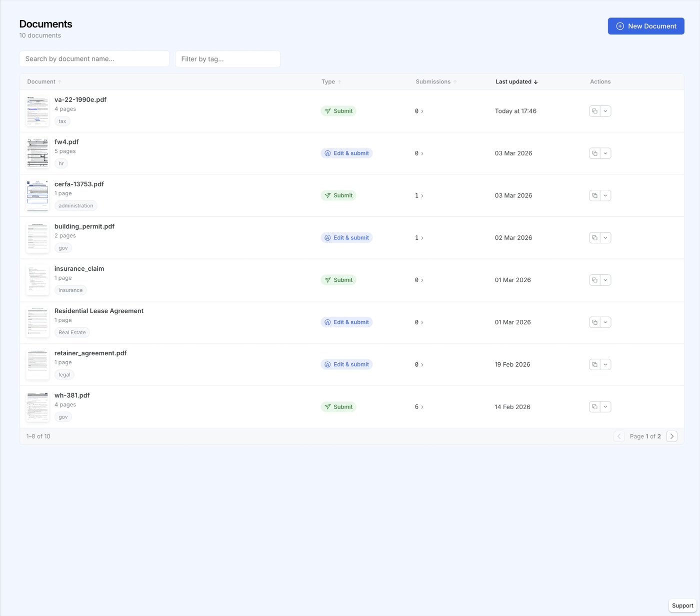The image size is (700, 616).
Task: Click the plus icon inside New Document button
Action: (x=620, y=25)
